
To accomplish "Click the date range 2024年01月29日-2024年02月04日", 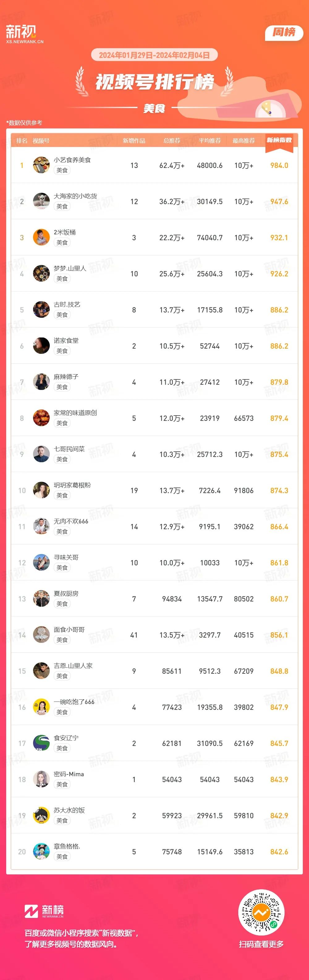I will (x=154, y=55).
